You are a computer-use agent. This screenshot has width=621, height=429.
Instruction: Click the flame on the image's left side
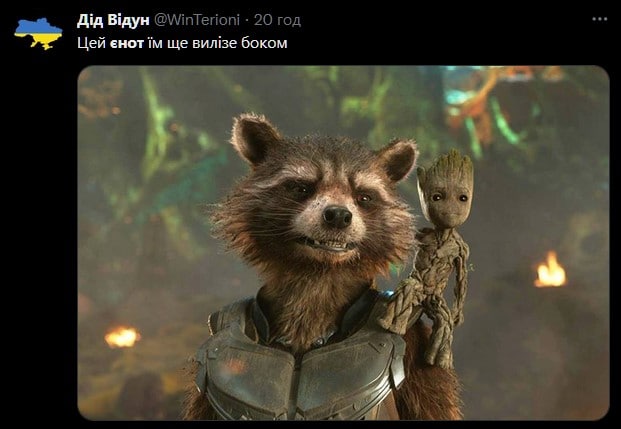point(122,337)
